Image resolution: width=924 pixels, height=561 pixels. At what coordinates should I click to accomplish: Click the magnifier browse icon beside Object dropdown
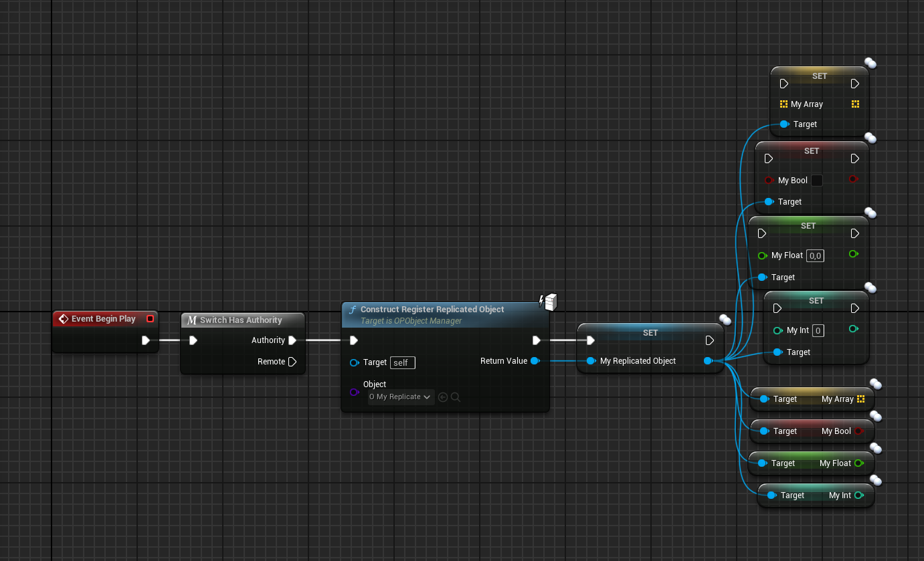tap(456, 397)
